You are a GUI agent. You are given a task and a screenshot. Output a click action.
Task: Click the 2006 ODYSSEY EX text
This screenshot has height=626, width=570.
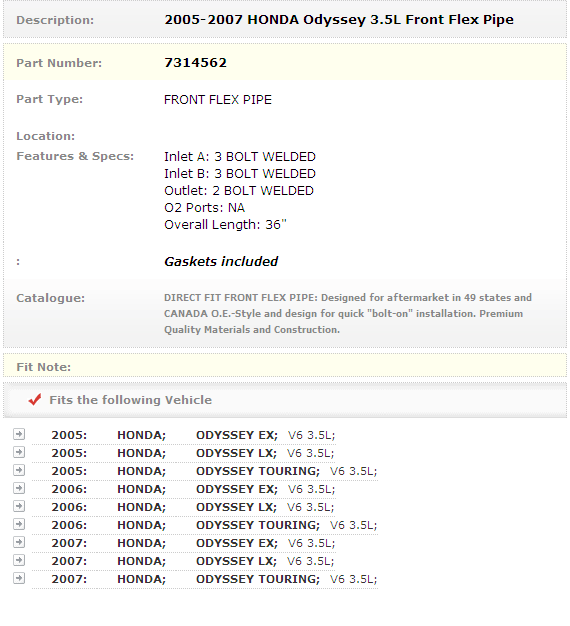pos(237,489)
